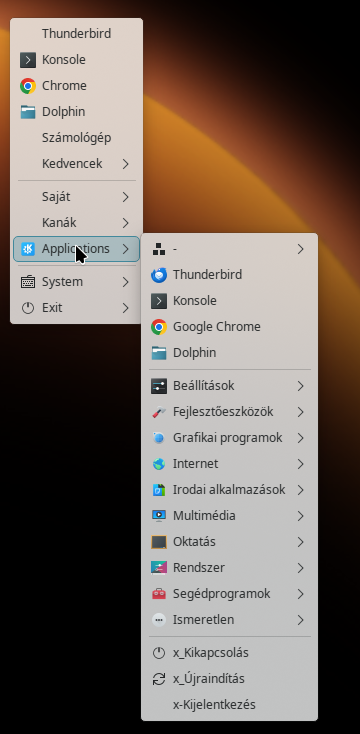Expand the Irodai alkalmazások submenu arrow
360x734 pixels.
pos(301,490)
